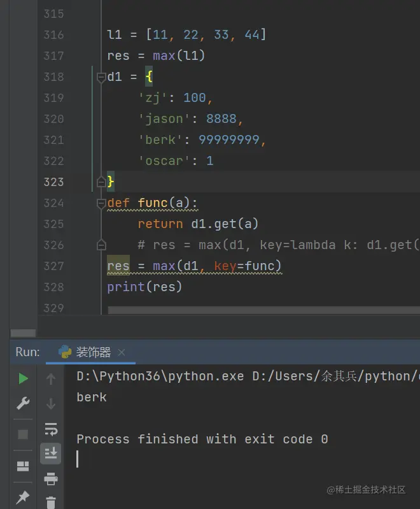Image resolution: width=420 pixels, height=509 pixels.
Task: Collapse func definition fold at line 324
Action: coord(101,203)
